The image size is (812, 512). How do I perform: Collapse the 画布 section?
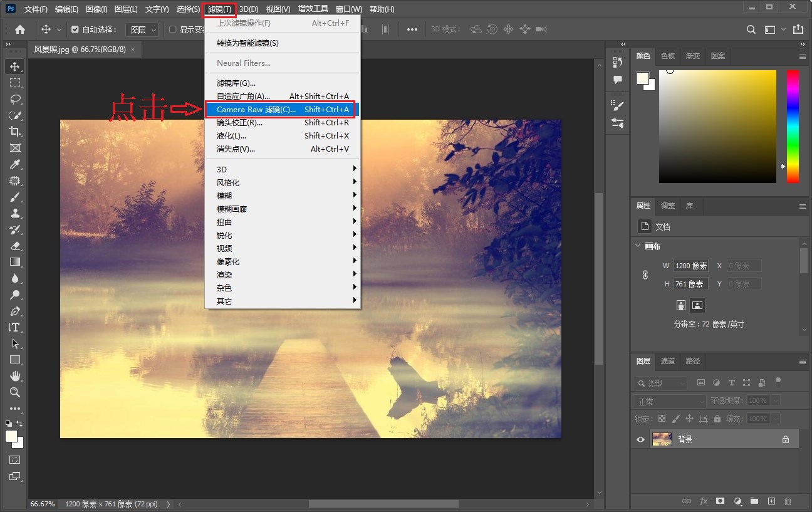[x=638, y=246]
